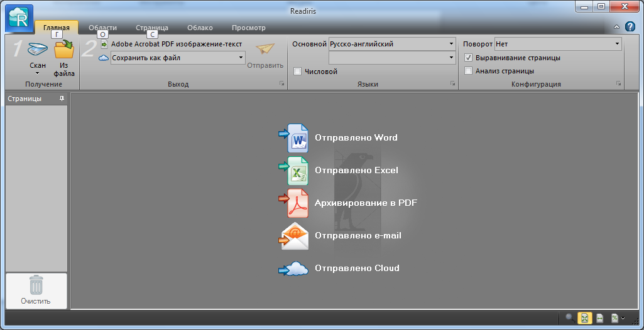Open the Облако tab
The height and width of the screenshot is (330, 644).
tap(200, 28)
